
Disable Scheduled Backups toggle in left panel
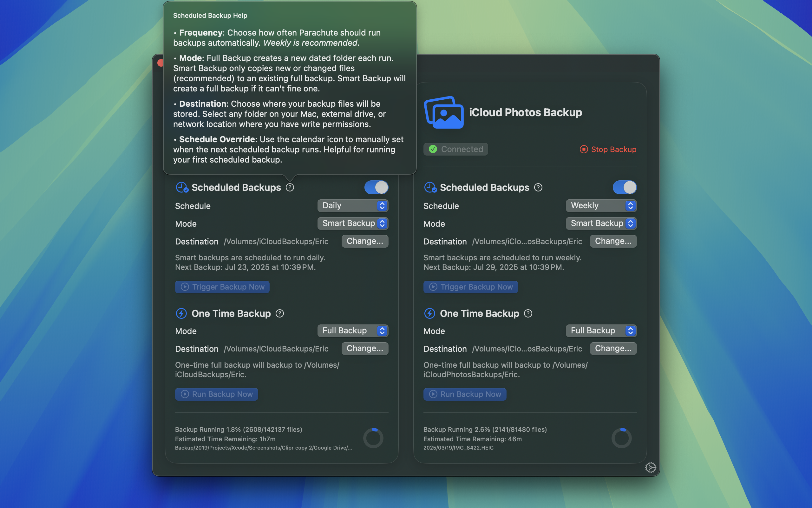pyautogui.click(x=376, y=187)
